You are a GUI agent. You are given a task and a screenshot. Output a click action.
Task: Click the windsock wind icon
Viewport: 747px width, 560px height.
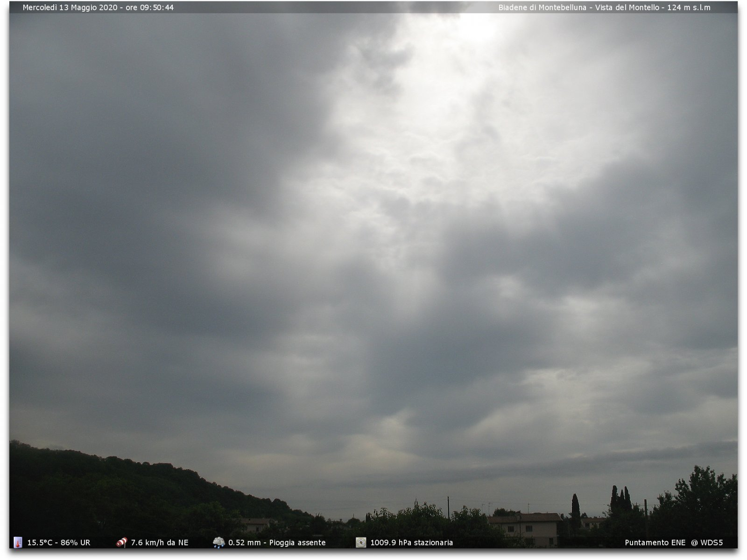[x=121, y=542]
